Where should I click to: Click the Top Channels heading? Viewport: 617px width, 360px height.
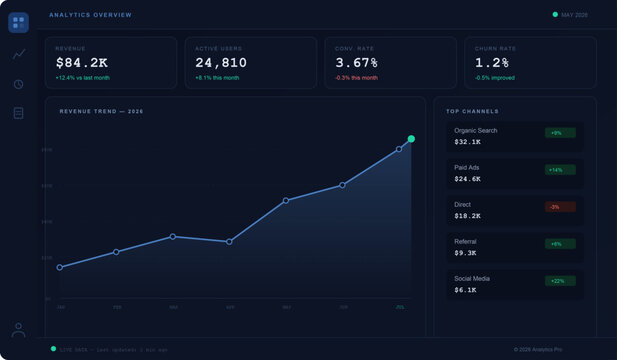tap(472, 111)
